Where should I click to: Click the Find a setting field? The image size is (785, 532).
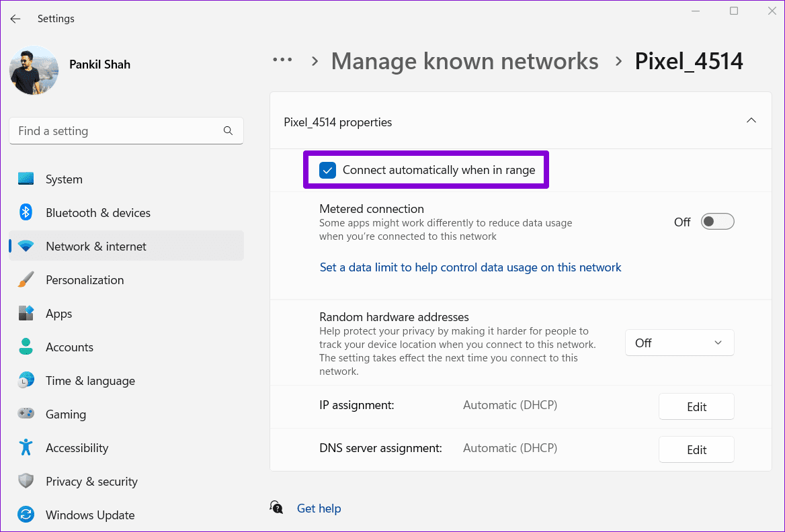tap(126, 130)
